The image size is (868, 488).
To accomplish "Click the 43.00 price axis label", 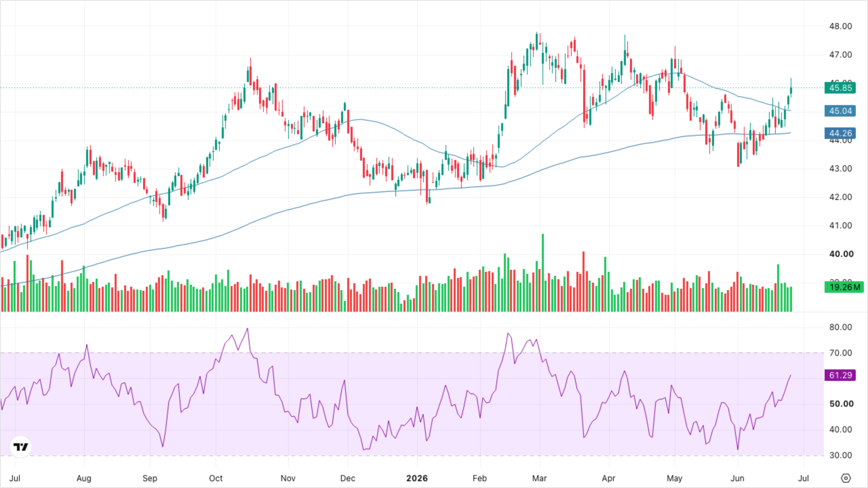I will pyautogui.click(x=841, y=168).
